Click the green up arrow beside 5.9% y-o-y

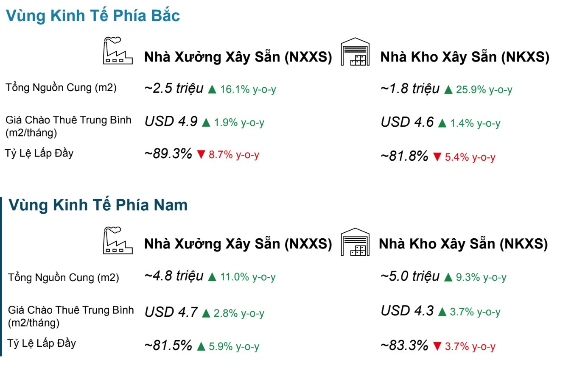201,346
